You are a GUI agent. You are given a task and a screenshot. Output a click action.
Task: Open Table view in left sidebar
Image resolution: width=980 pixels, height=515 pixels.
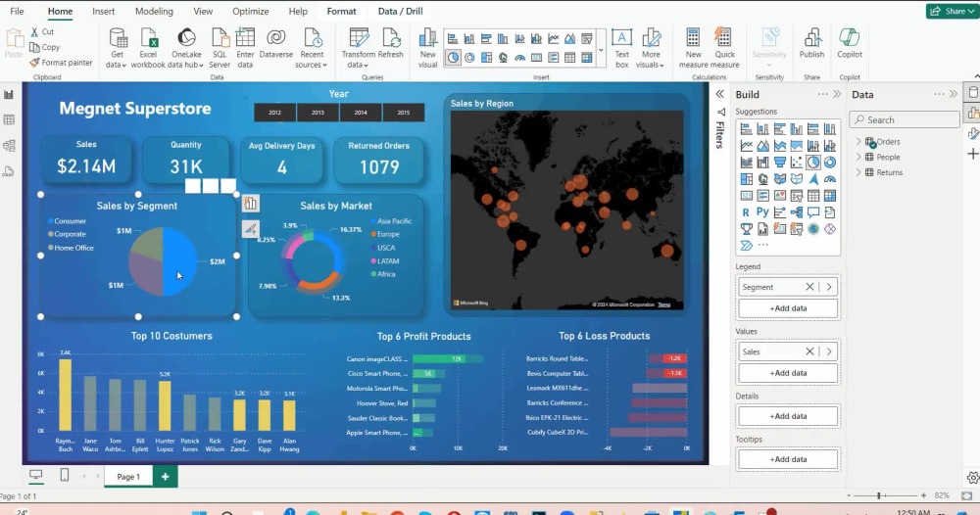click(x=9, y=119)
